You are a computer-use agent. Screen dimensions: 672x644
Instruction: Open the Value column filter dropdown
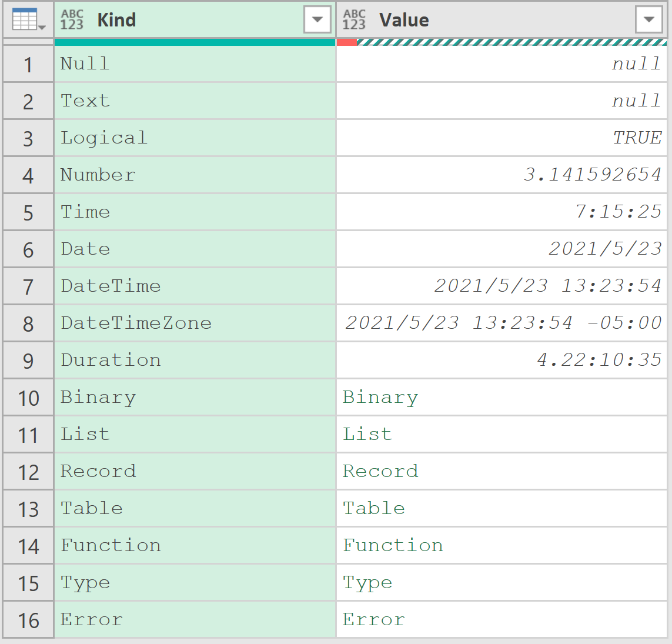coord(649,19)
